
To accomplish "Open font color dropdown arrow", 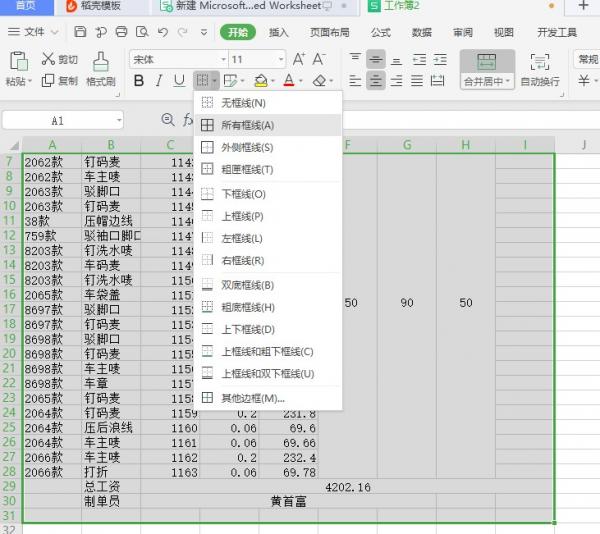I will coord(301,81).
